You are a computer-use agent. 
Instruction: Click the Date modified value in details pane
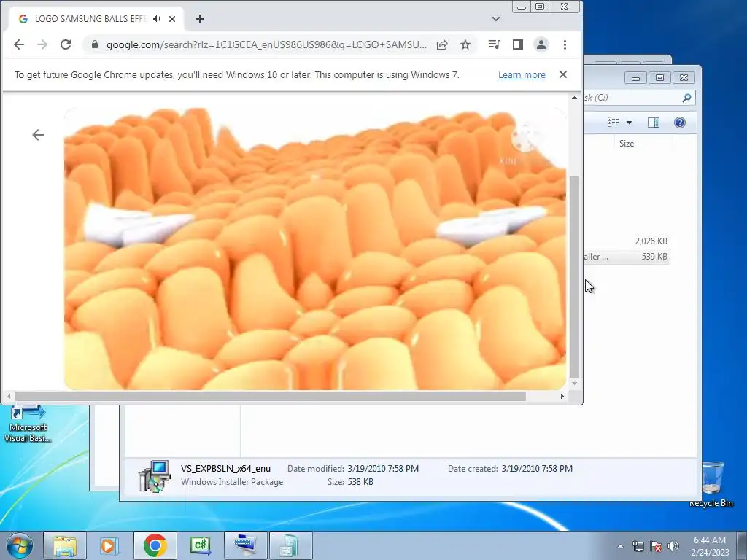(x=383, y=469)
